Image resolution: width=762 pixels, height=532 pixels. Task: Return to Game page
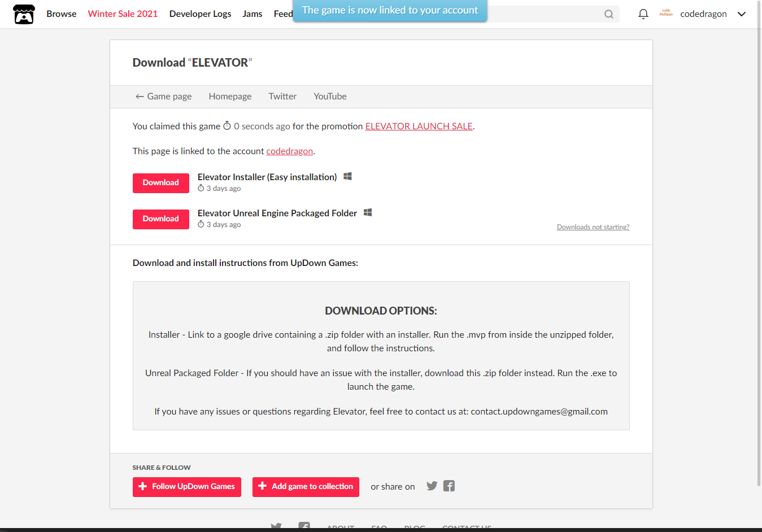pos(163,97)
